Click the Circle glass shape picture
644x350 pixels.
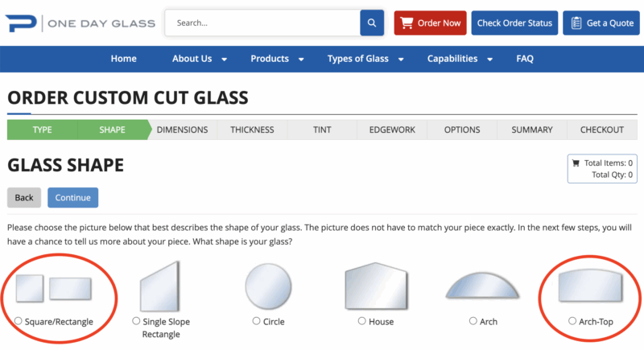(268, 287)
